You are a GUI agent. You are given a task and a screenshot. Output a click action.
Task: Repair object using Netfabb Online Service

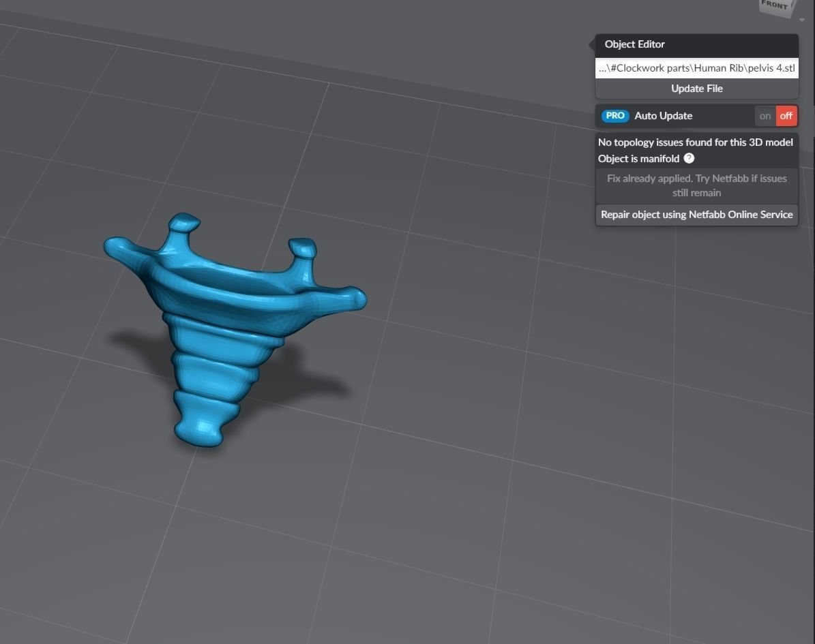coord(696,215)
